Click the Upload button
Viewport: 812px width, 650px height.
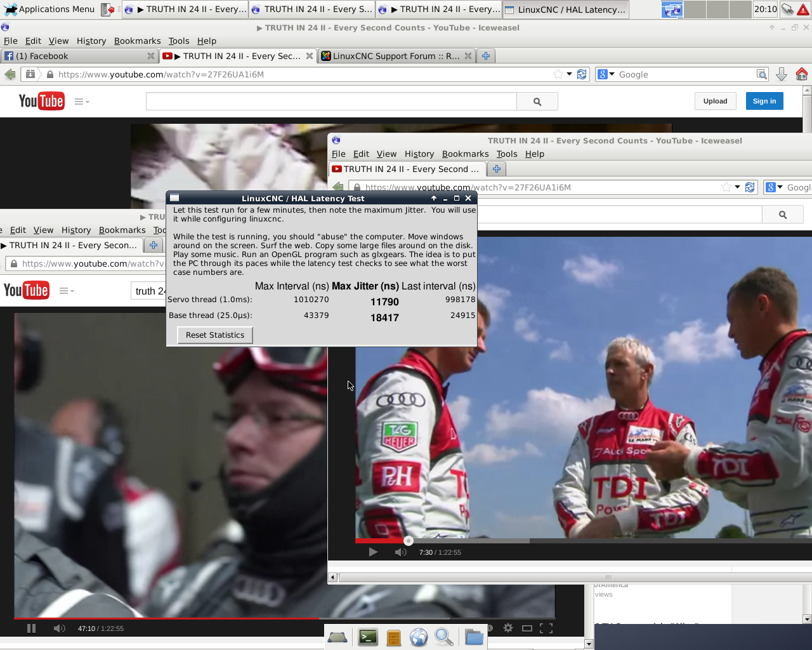click(716, 101)
